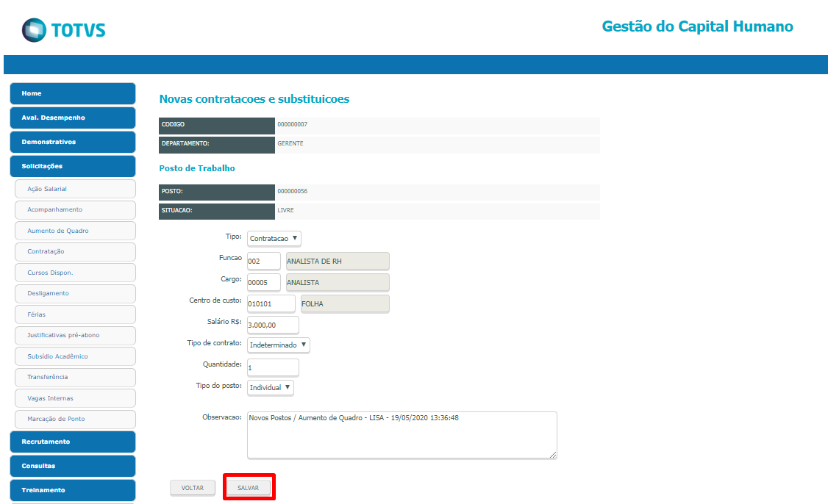
Task: Grab the Observacao textarea resize handle
Action: tap(553, 455)
